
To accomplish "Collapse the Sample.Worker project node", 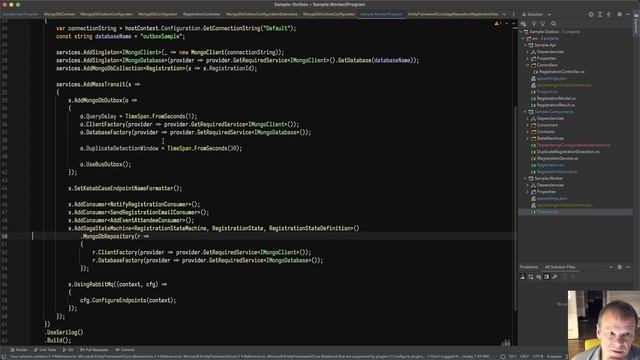I will point(525,178).
